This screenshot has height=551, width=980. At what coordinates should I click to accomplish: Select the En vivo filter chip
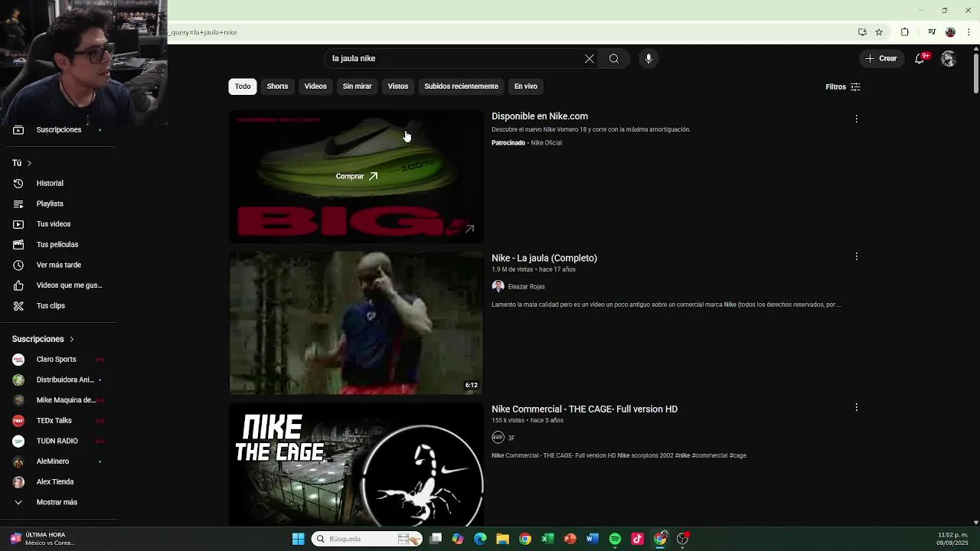pyautogui.click(x=526, y=86)
